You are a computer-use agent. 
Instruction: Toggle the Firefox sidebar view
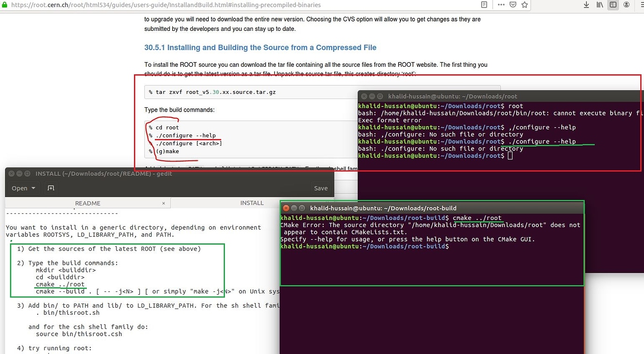coord(613,5)
